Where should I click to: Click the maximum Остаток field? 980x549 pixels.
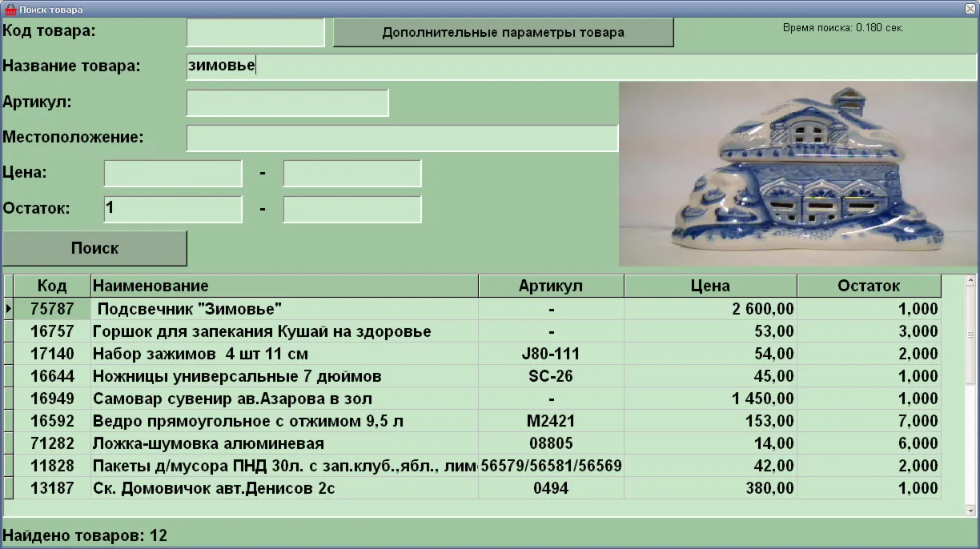click(x=352, y=210)
